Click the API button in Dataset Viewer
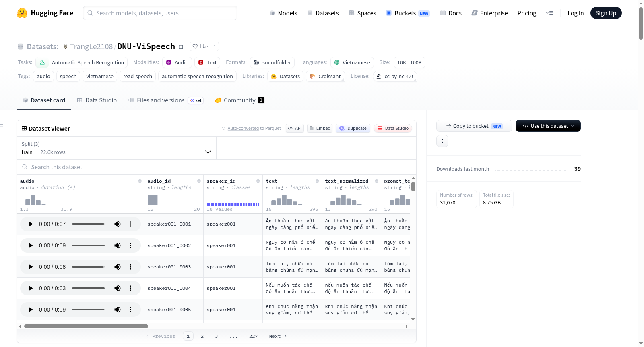Screen dimensions: 644x347 click(295, 128)
